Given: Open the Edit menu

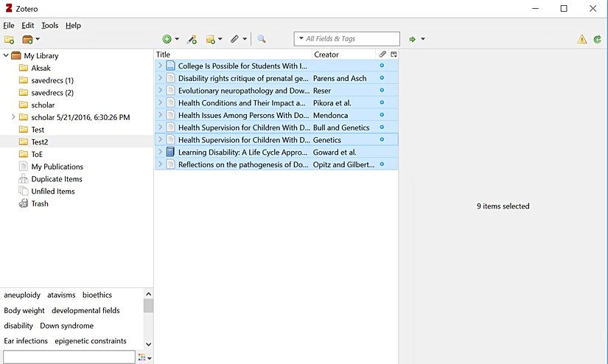Looking at the screenshot, I should point(28,25).
